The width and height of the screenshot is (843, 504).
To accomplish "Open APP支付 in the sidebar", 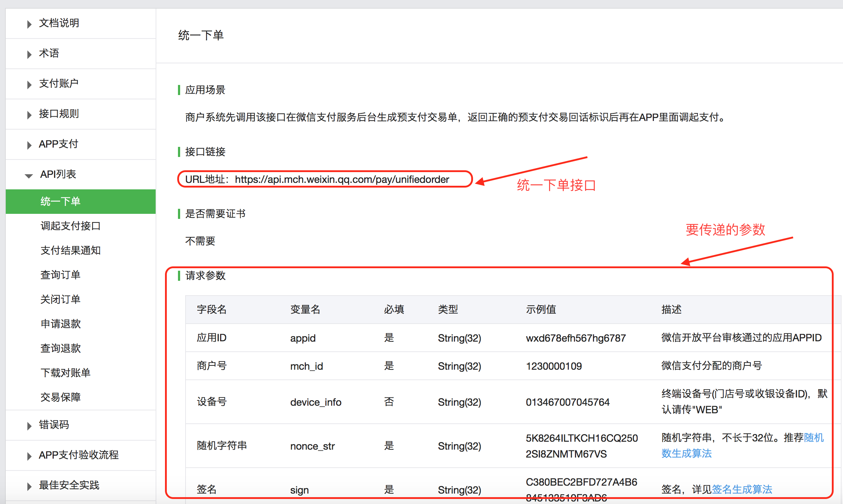I will (58, 144).
